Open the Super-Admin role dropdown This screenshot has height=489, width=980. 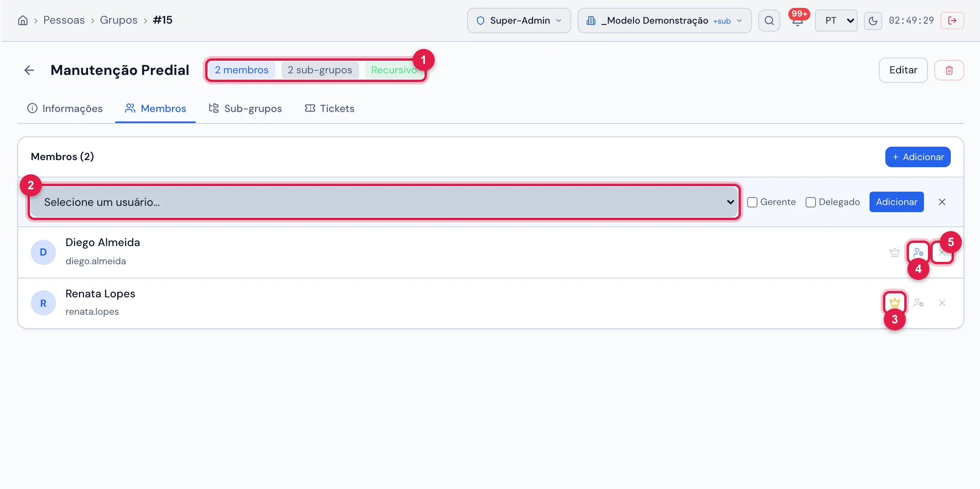519,21
